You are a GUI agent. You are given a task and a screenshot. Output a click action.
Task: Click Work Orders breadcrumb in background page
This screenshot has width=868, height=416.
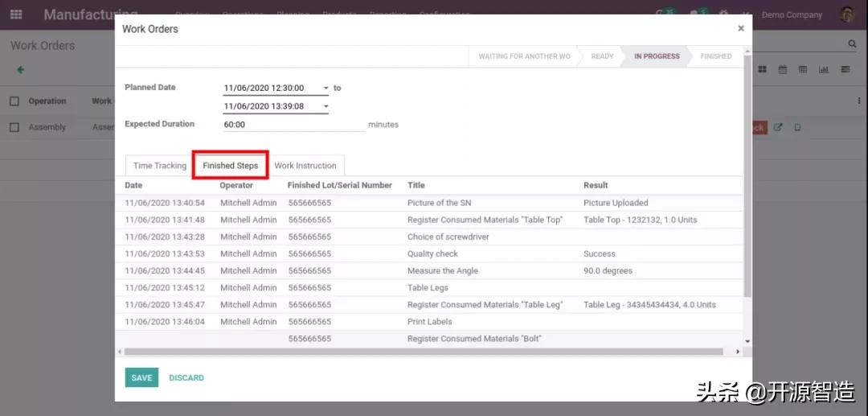coord(43,45)
